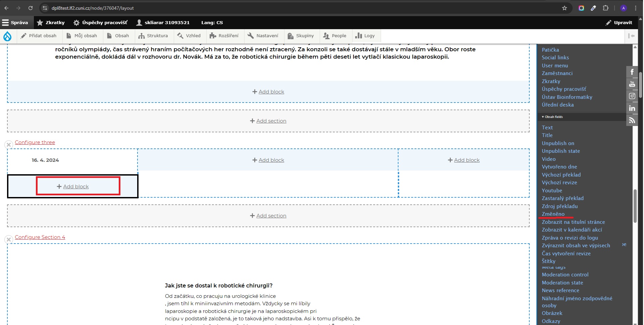Open Struktura toolbar item
The width and height of the screenshot is (644, 325).
click(153, 36)
